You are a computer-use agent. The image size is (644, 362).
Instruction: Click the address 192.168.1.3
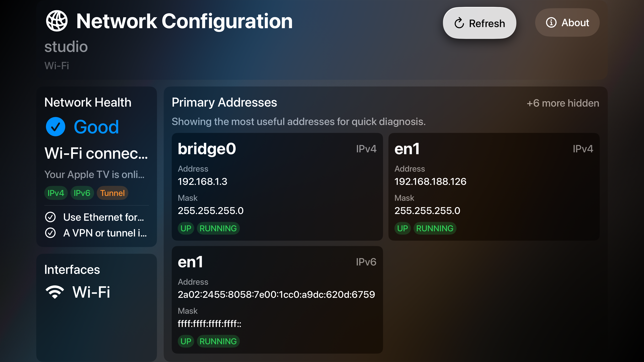coord(202,181)
